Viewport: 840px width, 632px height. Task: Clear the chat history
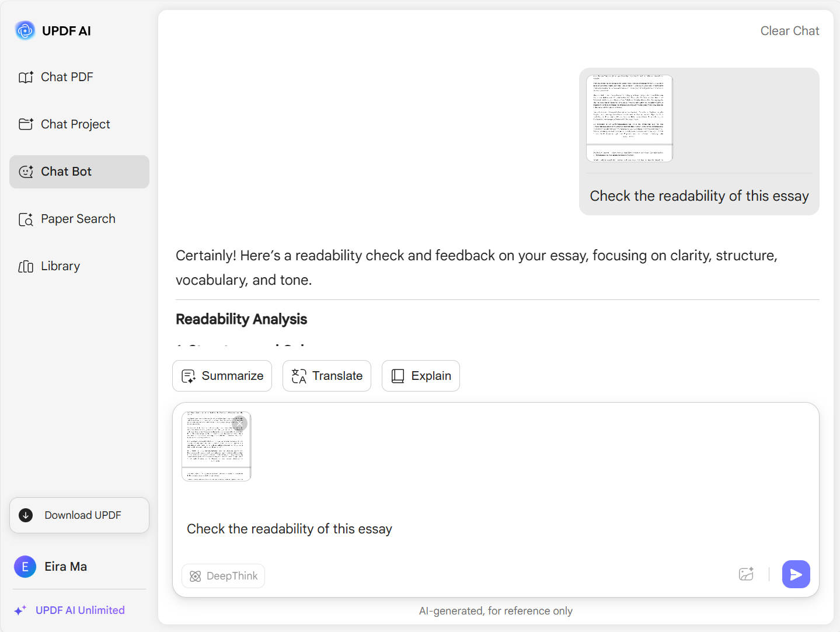789,31
